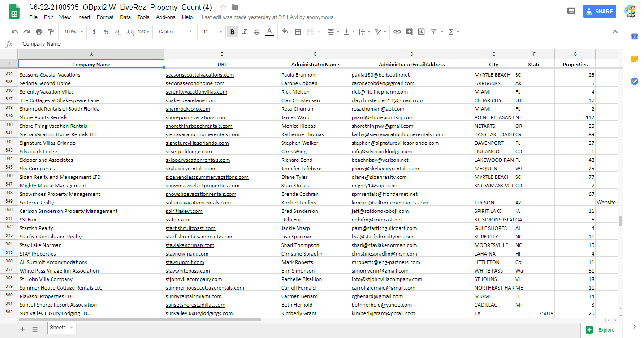Screen dimensions: 644x338
Task: Insert a link
Action: [397, 32]
